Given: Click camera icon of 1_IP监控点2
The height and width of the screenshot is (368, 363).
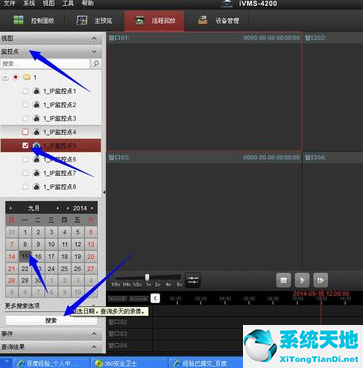Looking at the screenshot, I should (x=37, y=105).
